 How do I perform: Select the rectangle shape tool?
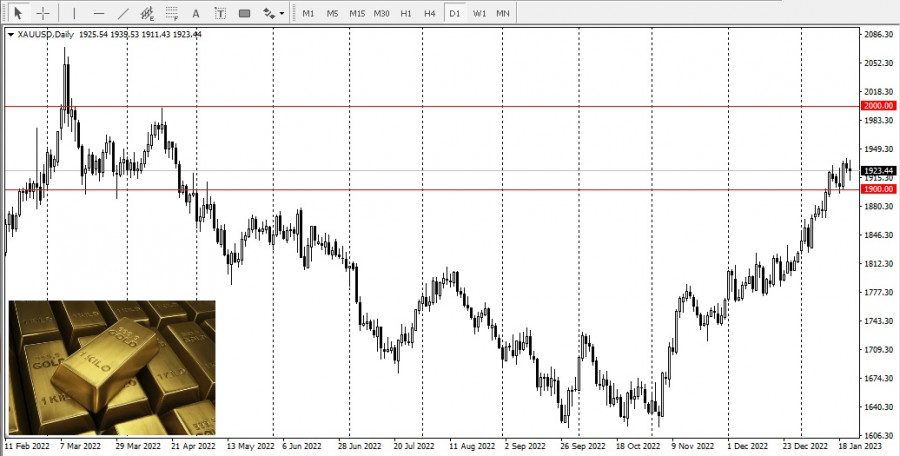[245, 13]
